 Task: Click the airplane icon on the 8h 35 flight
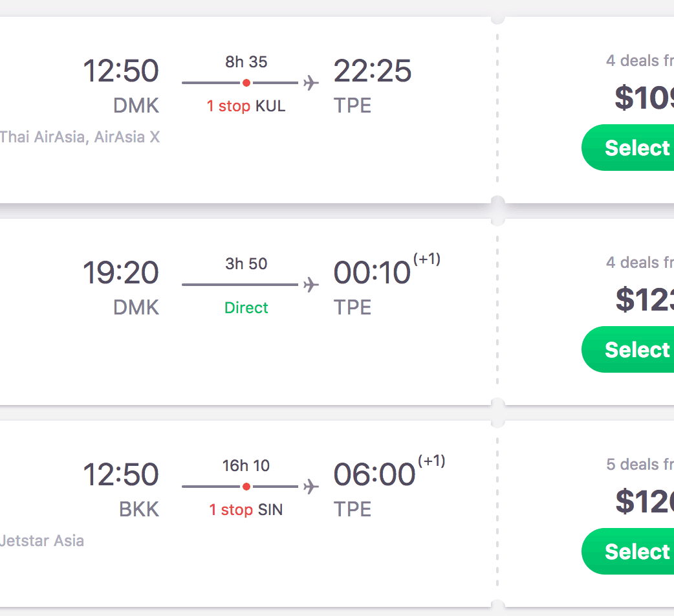point(311,83)
